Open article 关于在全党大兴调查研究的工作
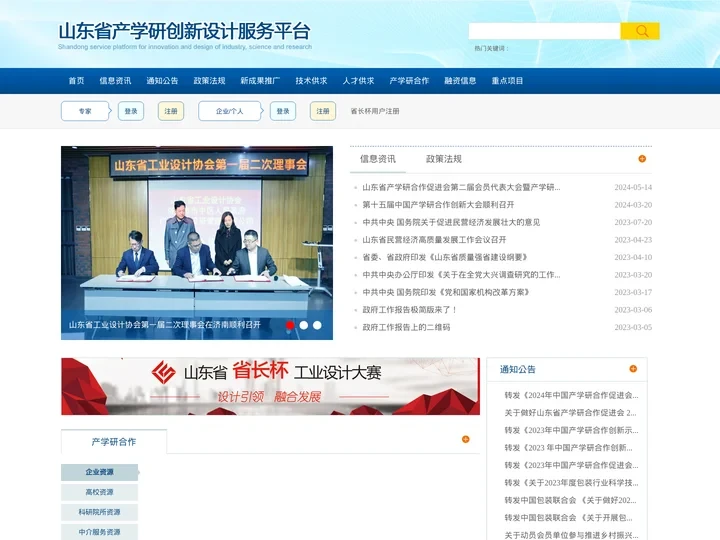Viewport: 720px width, 540px height. pyautogui.click(x=461, y=275)
